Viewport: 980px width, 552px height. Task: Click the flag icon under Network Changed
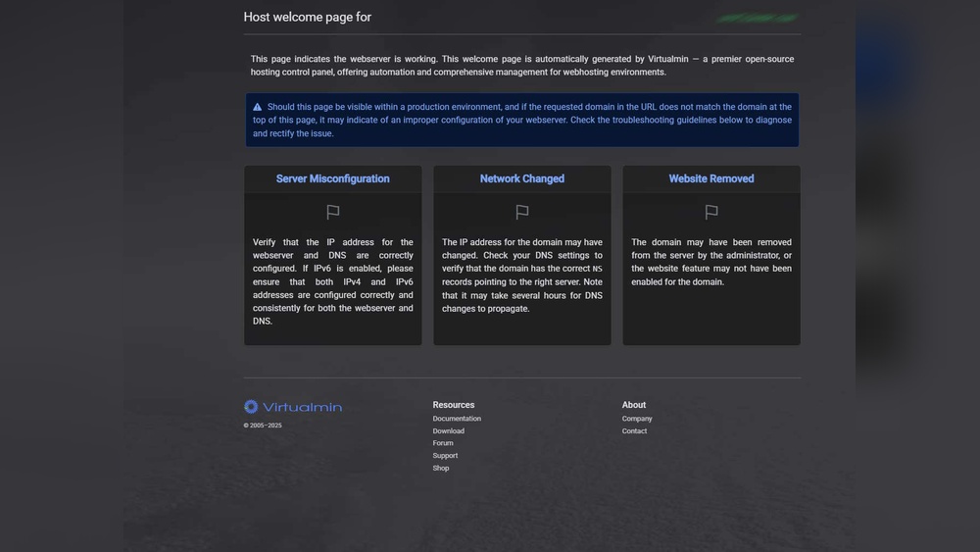click(522, 212)
